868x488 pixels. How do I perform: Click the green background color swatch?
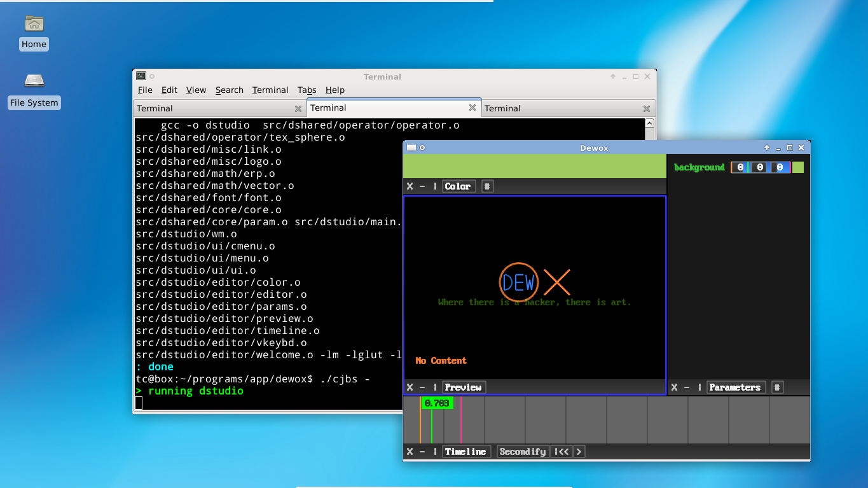tap(798, 167)
